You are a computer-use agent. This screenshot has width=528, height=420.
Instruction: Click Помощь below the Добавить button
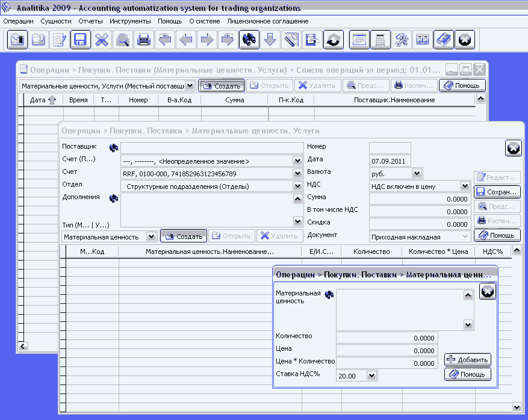(468, 374)
